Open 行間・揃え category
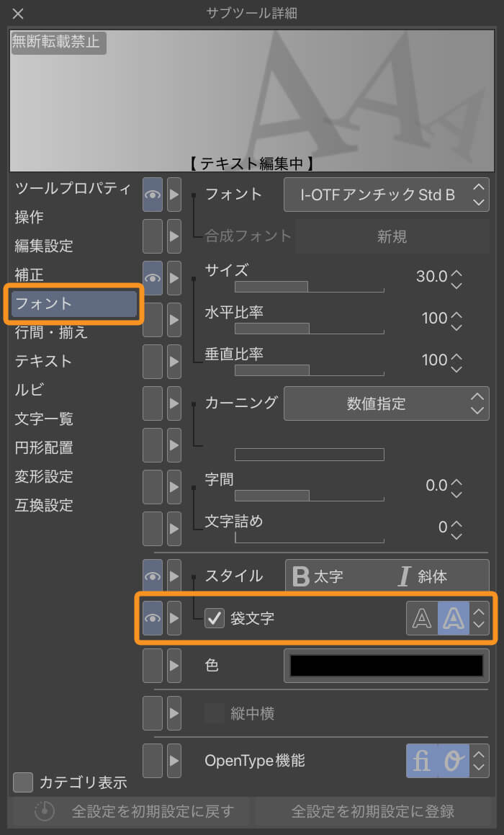 pyautogui.click(x=51, y=332)
